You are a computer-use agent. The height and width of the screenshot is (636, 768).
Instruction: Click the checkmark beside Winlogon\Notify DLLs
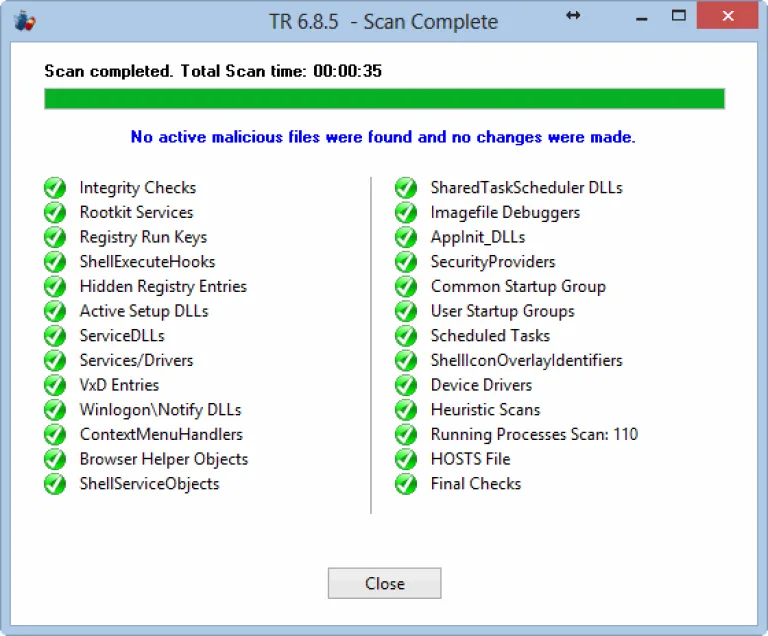coord(55,410)
